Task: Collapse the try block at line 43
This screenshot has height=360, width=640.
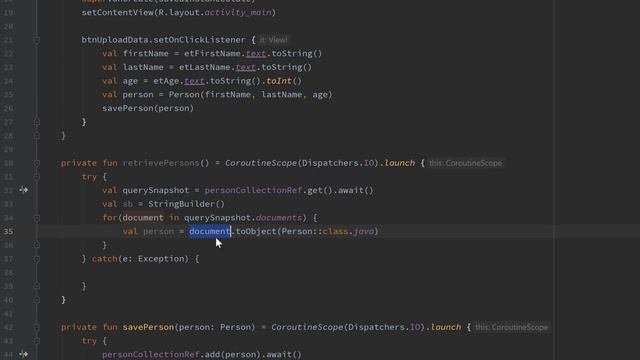Action: (x=36, y=341)
